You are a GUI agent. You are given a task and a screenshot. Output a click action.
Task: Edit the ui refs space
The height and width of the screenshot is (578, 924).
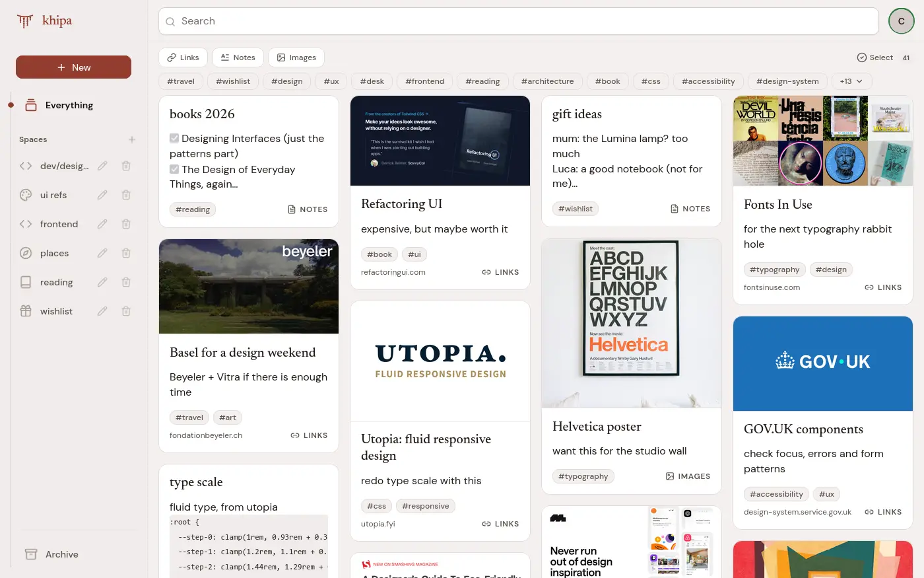click(102, 195)
